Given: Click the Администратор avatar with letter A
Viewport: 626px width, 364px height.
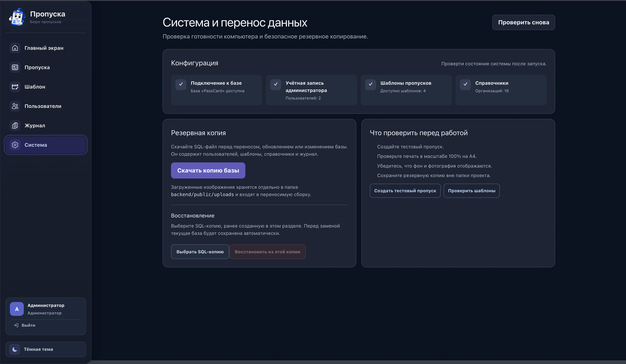Looking at the screenshot, I should coord(17,309).
